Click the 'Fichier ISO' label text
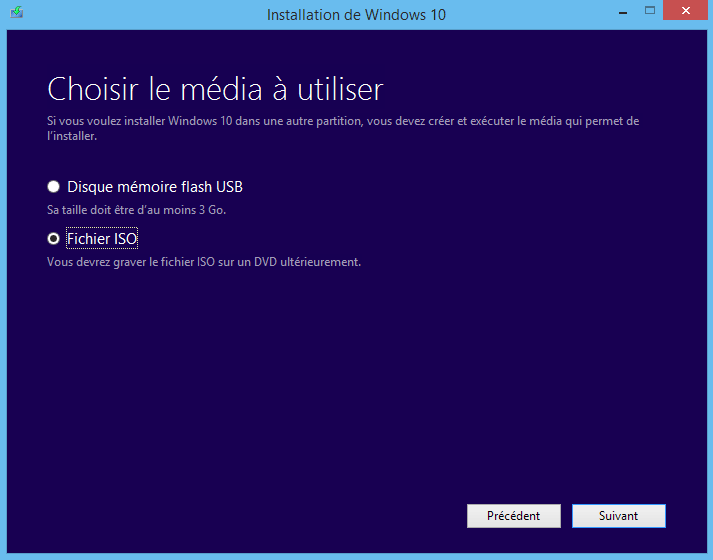This screenshot has height=560, width=713. point(102,239)
